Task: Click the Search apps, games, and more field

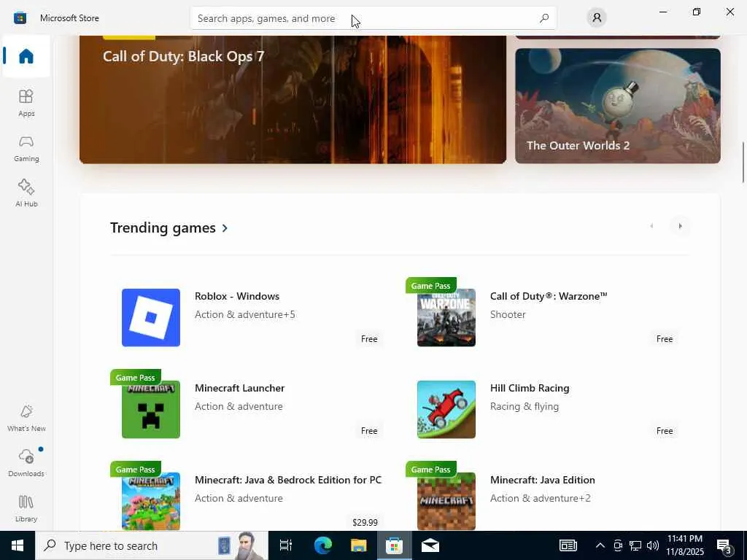Action: pos(373,18)
